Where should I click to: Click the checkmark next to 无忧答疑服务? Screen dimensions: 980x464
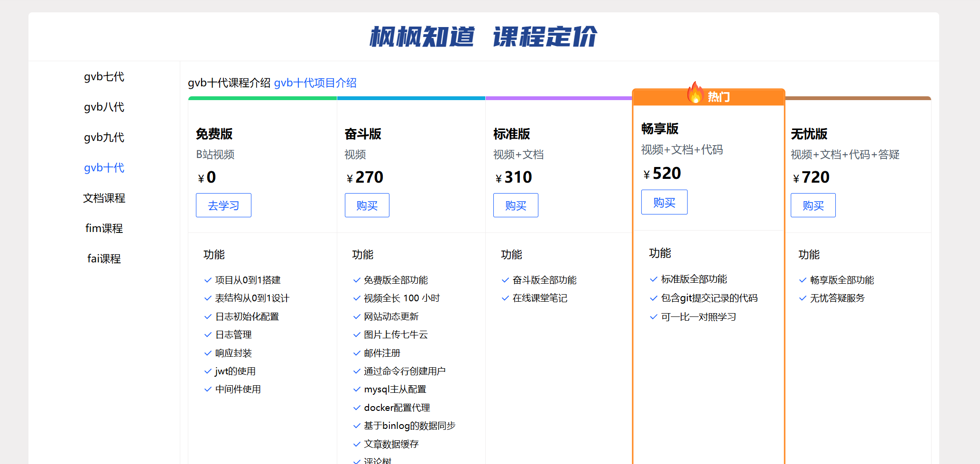803,298
